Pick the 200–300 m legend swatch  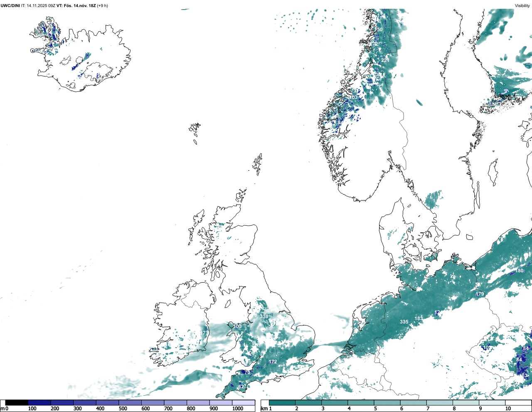point(62,402)
